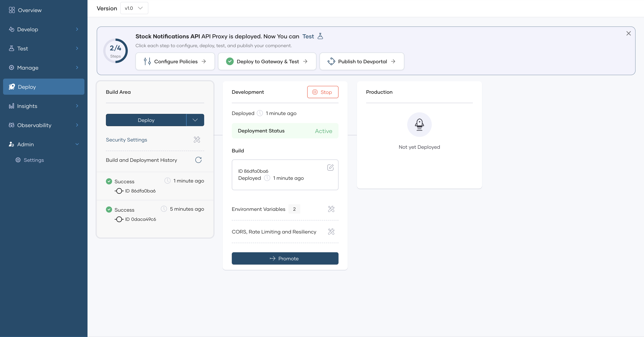Open the Deploy button dropdown arrow
The image size is (644, 337).
(x=195, y=120)
